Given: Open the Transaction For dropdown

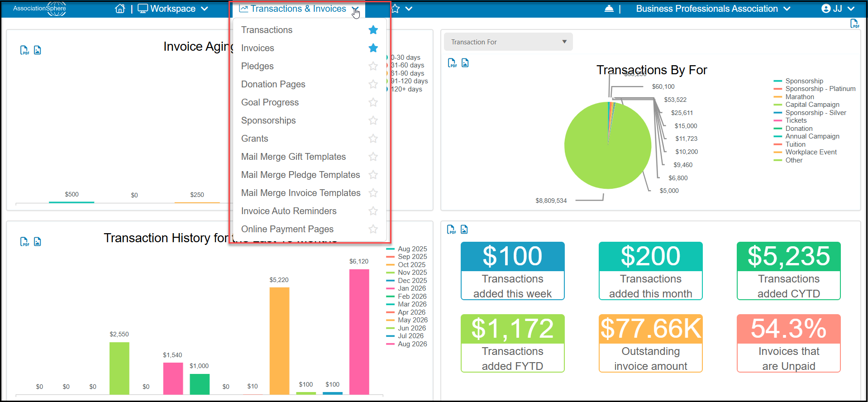Looking at the screenshot, I should click(508, 42).
